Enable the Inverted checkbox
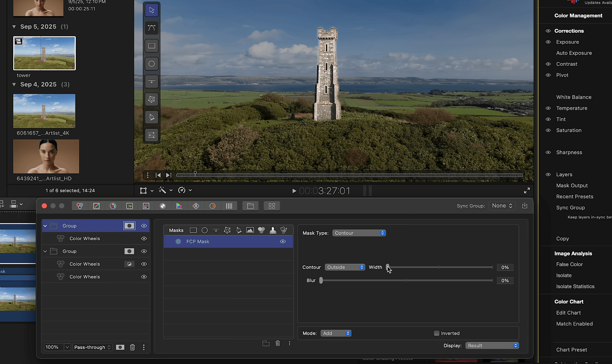The height and width of the screenshot is (364, 612). [x=437, y=333]
